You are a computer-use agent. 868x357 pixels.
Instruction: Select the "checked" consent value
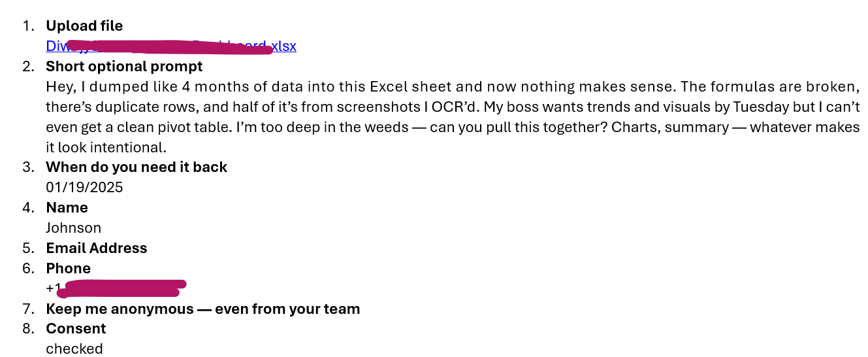(74, 349)
